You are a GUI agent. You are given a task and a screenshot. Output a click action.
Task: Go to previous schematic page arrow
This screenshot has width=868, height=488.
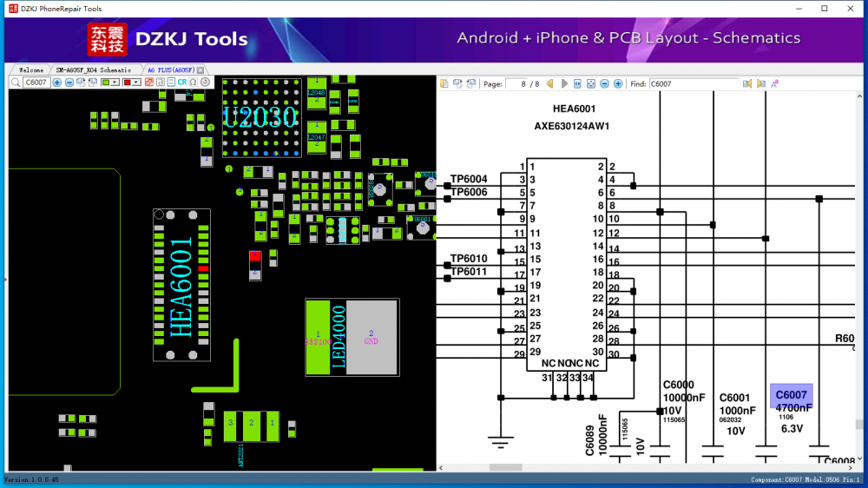551,84
